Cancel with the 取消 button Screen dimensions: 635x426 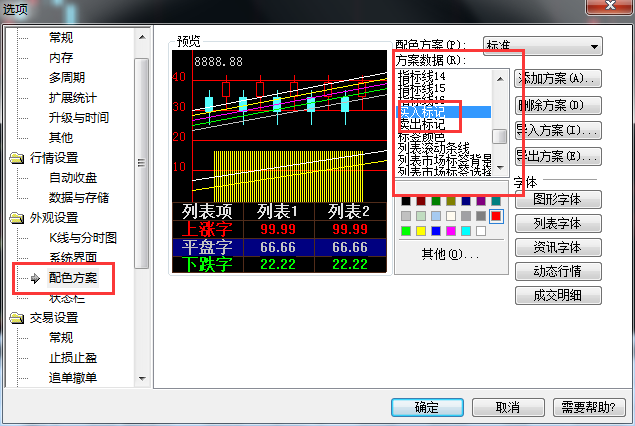508,407
